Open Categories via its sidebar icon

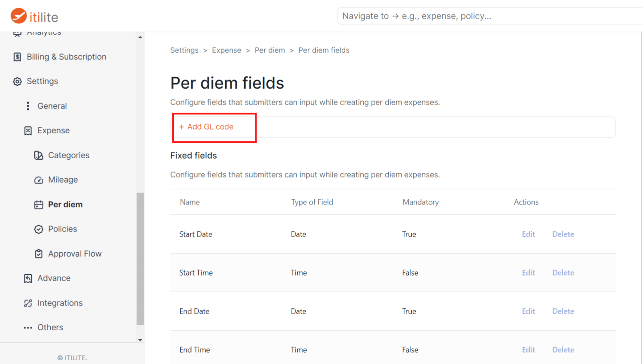click(x=39, y=155)
